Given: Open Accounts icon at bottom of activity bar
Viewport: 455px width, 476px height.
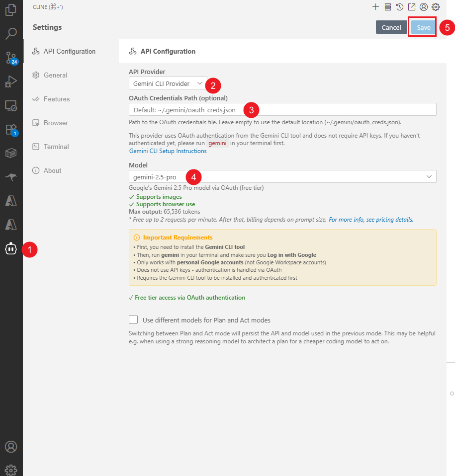Looking at the screenshot, I should (11, 447).
